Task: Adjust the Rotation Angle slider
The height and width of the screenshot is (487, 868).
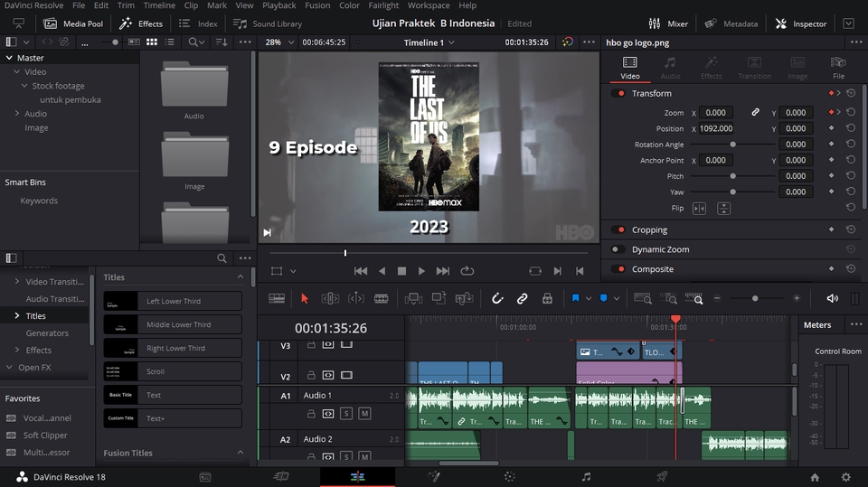Action: [732, 144]
